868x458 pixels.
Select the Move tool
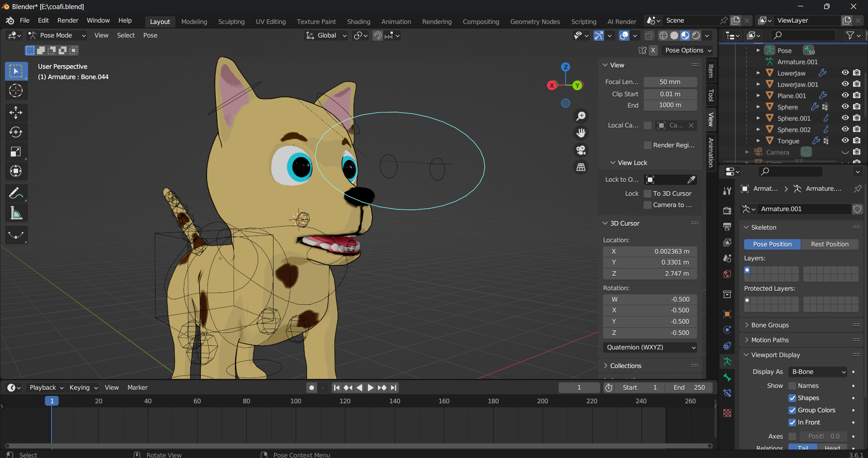(16, 112)
